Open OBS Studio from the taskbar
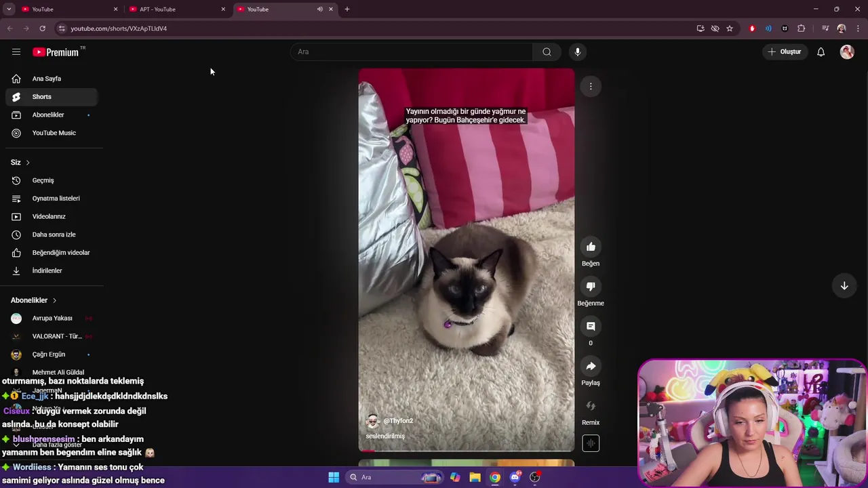The height and width of the screenshot is (488, 868). pos(535,477)
